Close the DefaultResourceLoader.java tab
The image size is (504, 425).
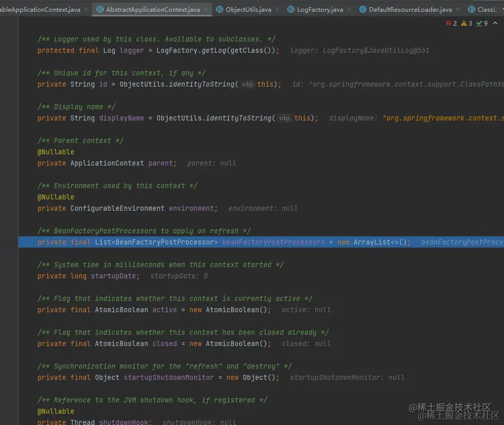[458, 10]
